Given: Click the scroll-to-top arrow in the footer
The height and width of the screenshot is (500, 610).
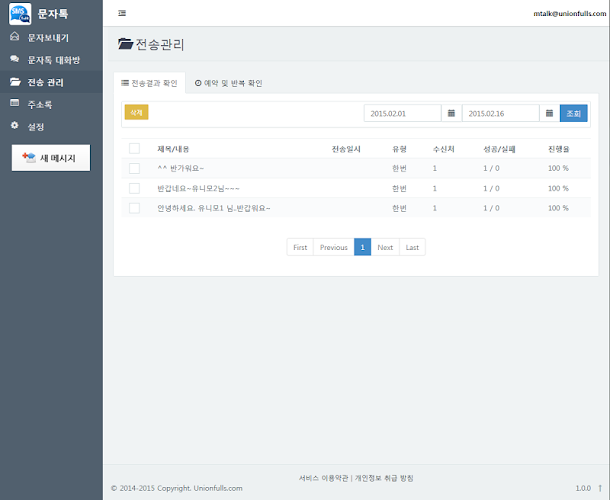Looking at the screenshot, I should pos(599,488).
